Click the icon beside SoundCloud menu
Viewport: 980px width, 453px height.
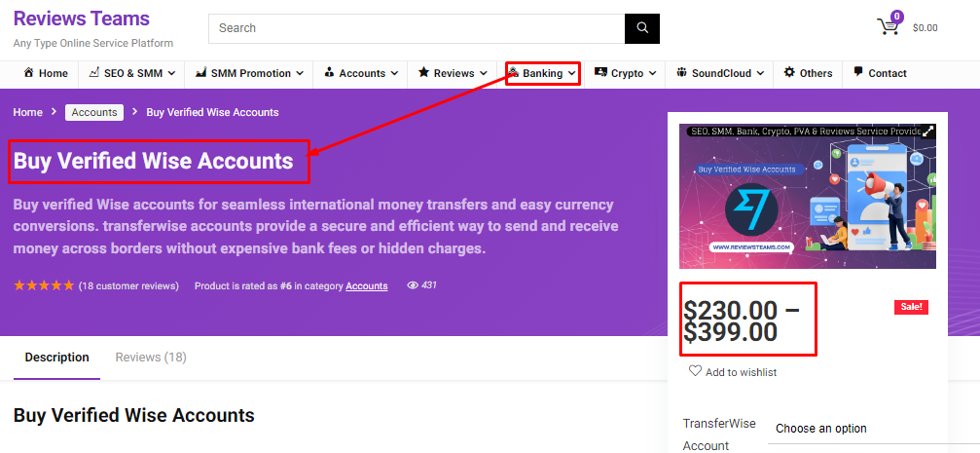tap(681, 73)
